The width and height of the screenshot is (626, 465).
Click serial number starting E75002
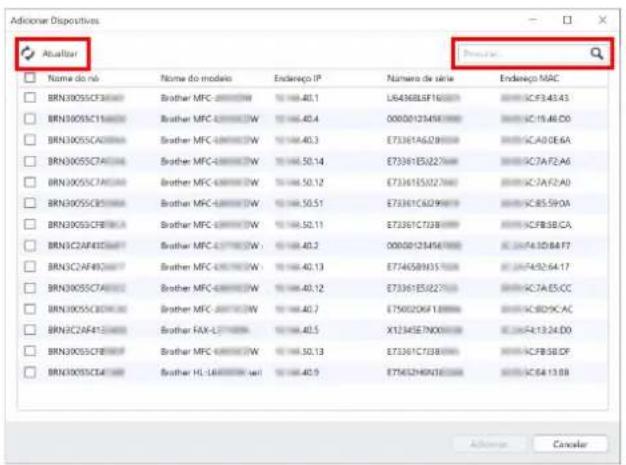click(x=424, y=309)
